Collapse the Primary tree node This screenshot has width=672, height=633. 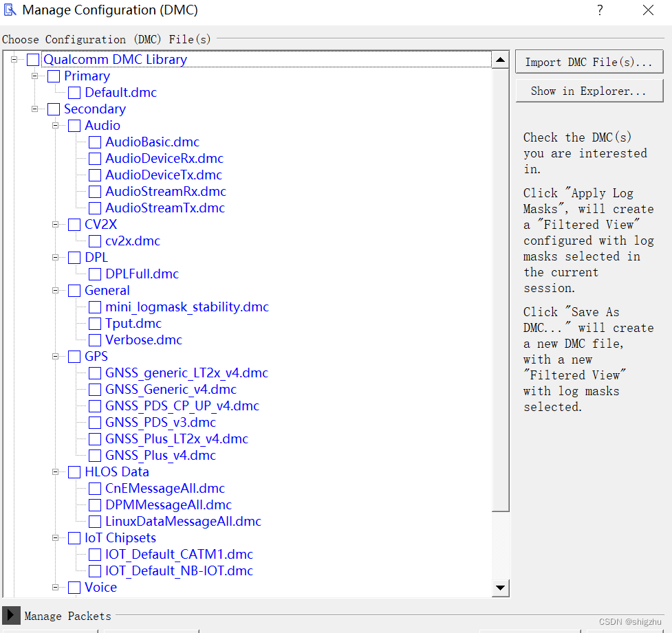tap(34, 76)
